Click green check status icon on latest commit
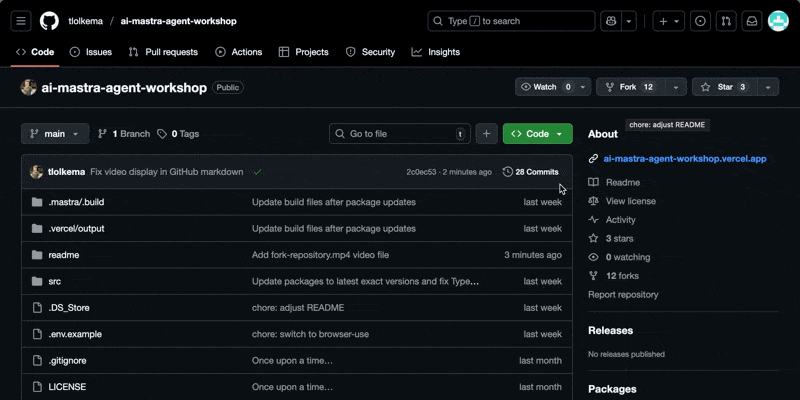The image size is (800, 400). coord(258,172)
